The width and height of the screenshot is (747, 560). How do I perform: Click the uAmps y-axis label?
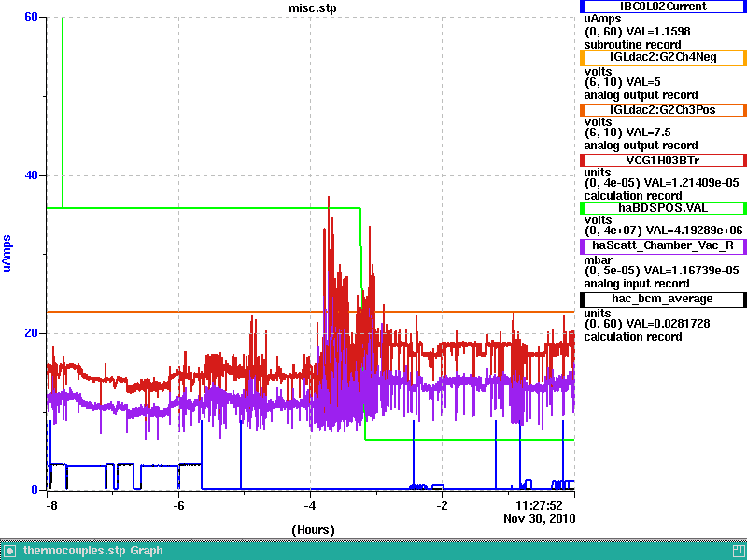tap(7, 253)
